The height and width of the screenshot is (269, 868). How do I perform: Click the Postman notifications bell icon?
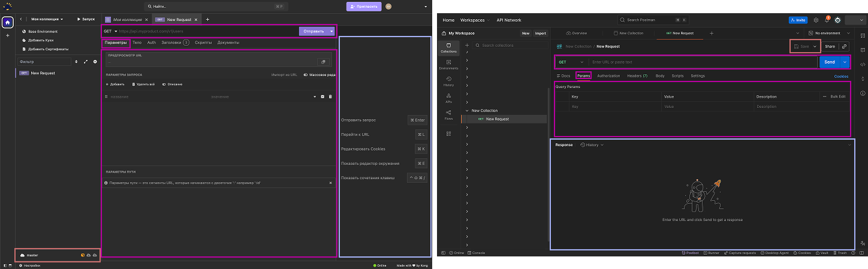pos(826,20)
